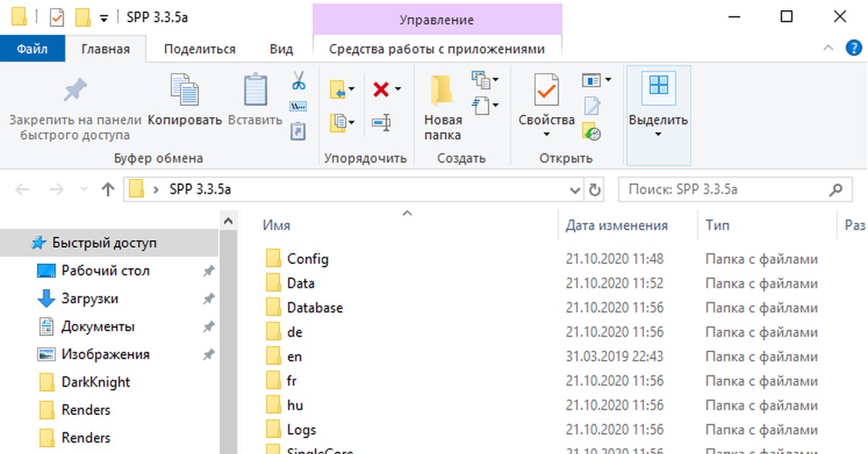The height and width of the screenshot is (454, 868).
Task: Collapse the ribbon with the chevron
Action: click(x=829, y=48)
